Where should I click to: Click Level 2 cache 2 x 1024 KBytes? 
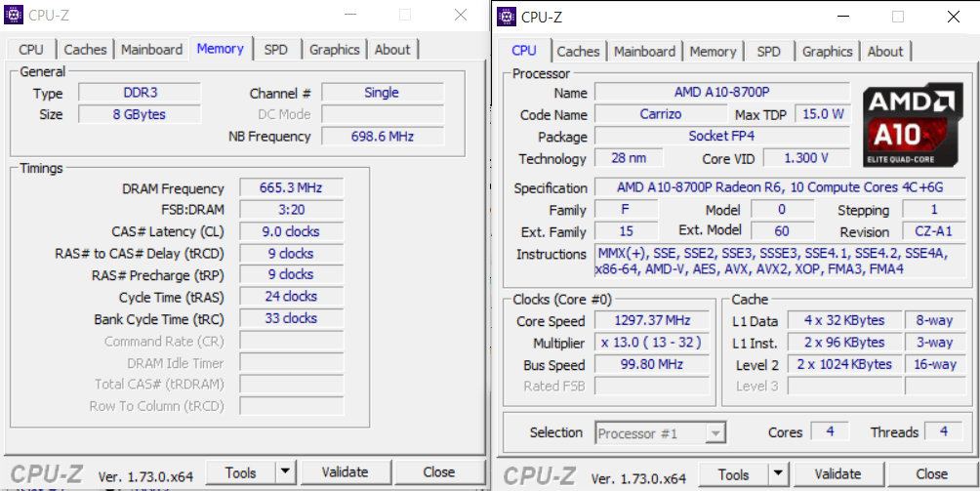tap(844, 364)
